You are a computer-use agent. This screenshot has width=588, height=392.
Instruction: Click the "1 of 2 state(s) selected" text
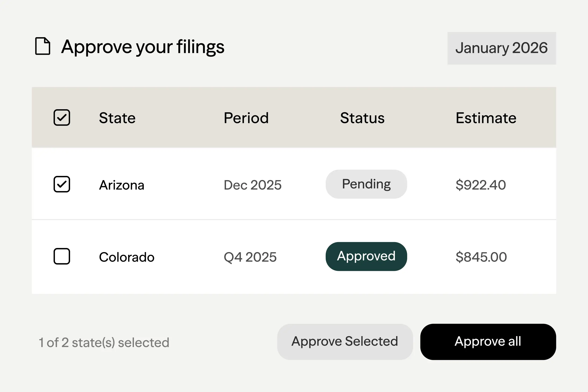104,342
